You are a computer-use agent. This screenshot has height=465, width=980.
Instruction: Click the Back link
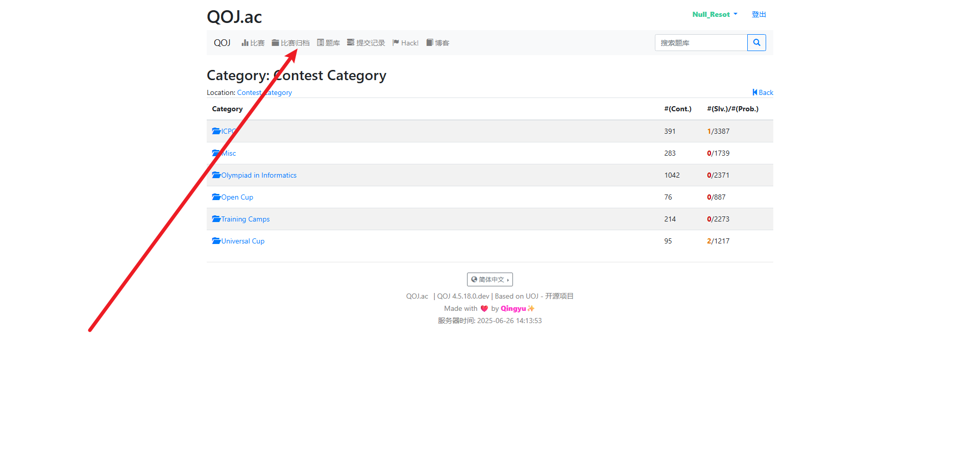point(763,92)
